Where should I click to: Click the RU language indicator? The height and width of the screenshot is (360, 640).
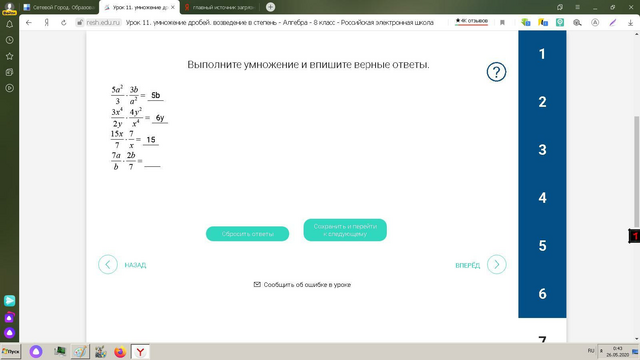[x=591, y=351]
